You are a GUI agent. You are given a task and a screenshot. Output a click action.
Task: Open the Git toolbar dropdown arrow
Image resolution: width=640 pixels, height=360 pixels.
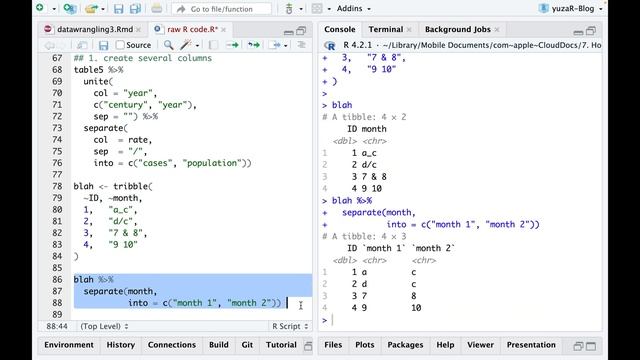[301, 9]
